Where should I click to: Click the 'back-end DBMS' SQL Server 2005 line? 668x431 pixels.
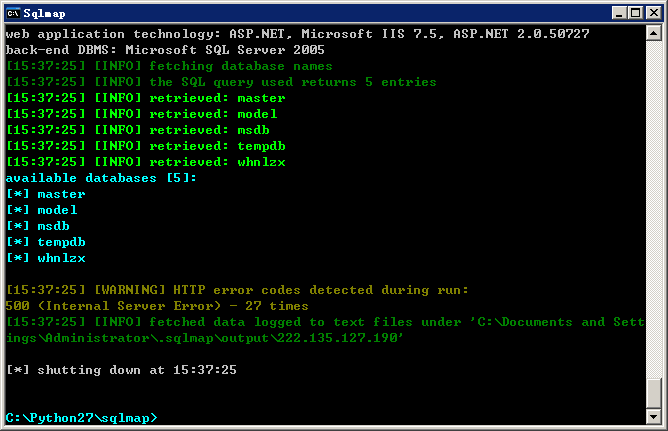(x=165, y=50)
